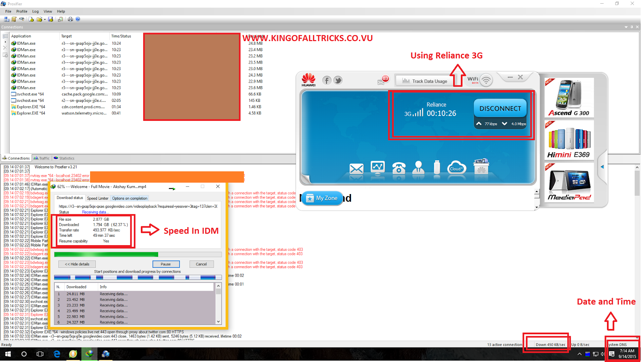Open the blue Help question mark icon
This screenshot has width=644, height=362.
(78, 19)
